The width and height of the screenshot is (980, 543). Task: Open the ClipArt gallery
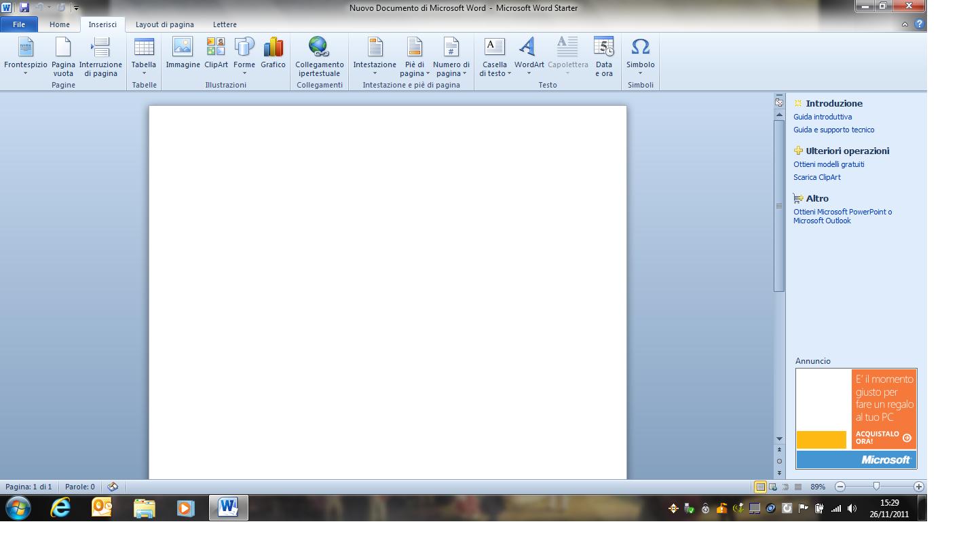click(x=216, y=53)
